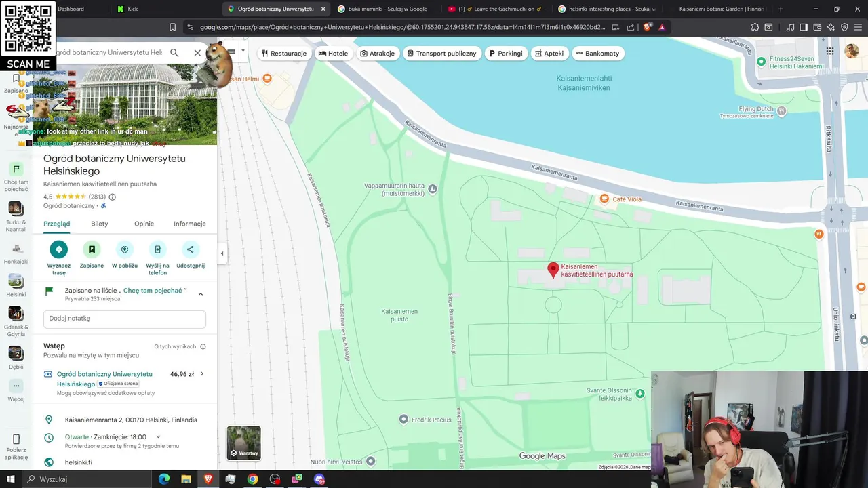Click Pobierz aplikację in the sidebar
The image size is (868, 488).
coord(16,447)
